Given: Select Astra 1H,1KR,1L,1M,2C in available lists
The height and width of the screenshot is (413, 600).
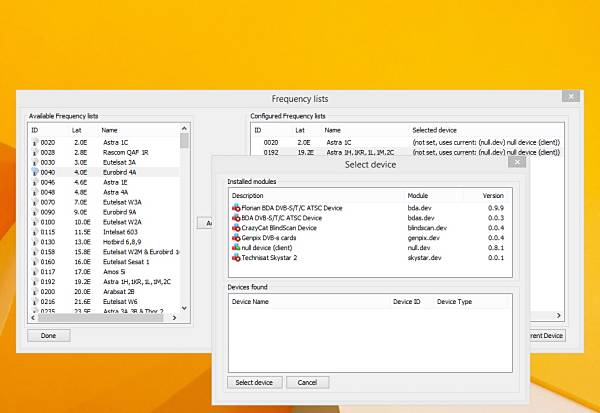Looking at the screenshot, I should coord(105,282).
